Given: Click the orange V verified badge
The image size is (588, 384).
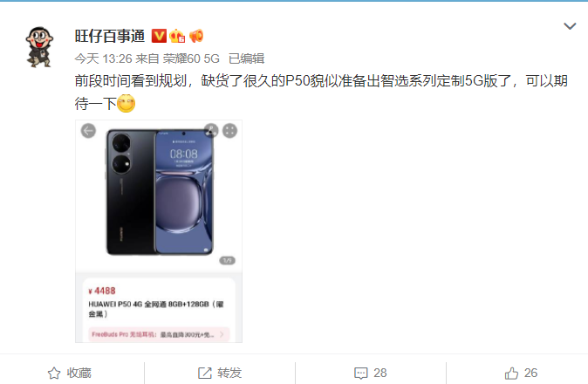Looking at the screenshot, I should pos(159,36).
